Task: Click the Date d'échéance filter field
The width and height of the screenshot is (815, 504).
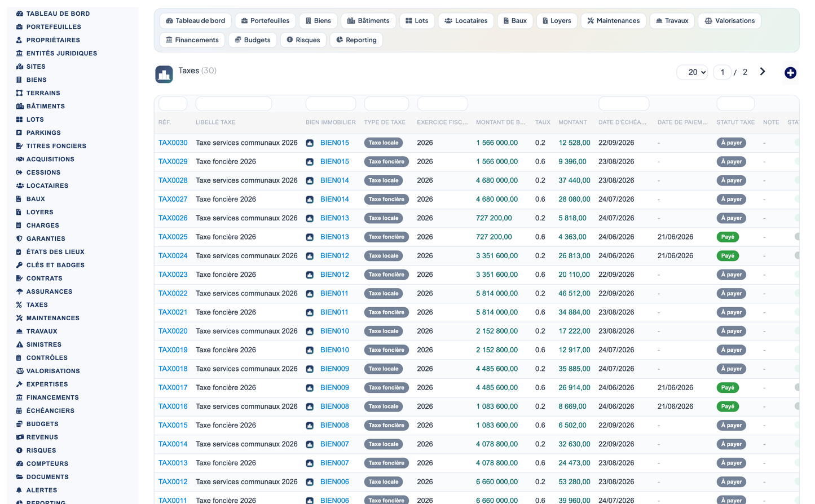Action: [624, 104]
